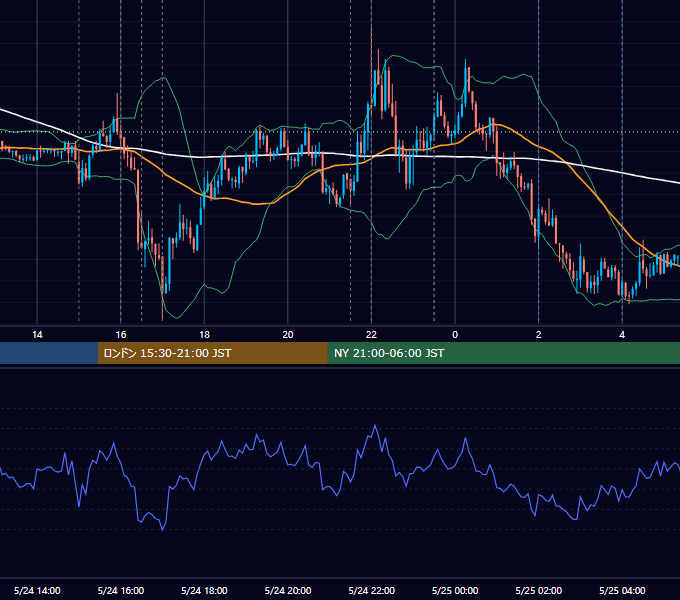Click the 5/24 16:00 timestamp label
Image resolution: width=680 pixels, height=600 pixels.
click(x=121, y=590)
